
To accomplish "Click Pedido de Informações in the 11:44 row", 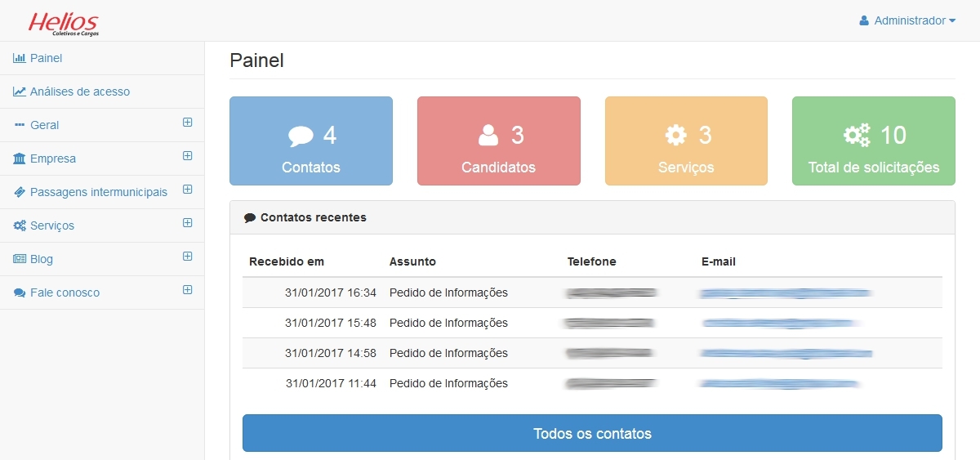I will (448, 383).
